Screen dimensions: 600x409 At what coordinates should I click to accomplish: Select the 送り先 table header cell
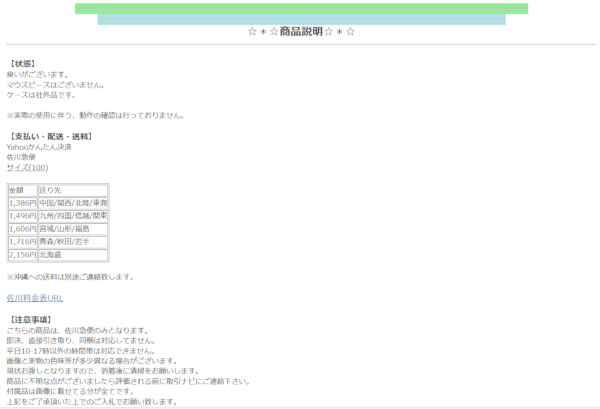pos(72,190)
